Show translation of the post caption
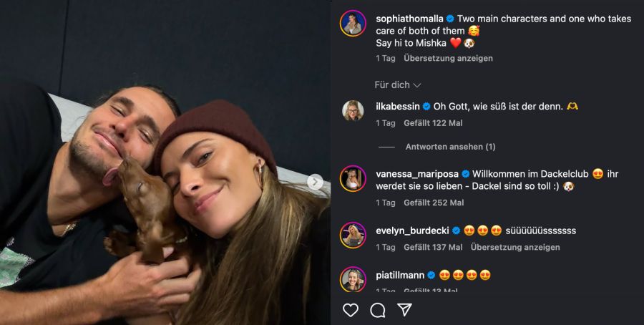 (x=448, y=59)
